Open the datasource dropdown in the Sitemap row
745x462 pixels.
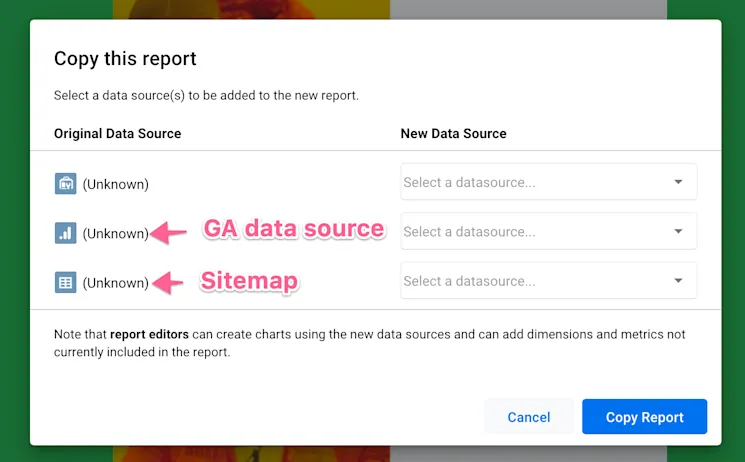click(549, 281)
